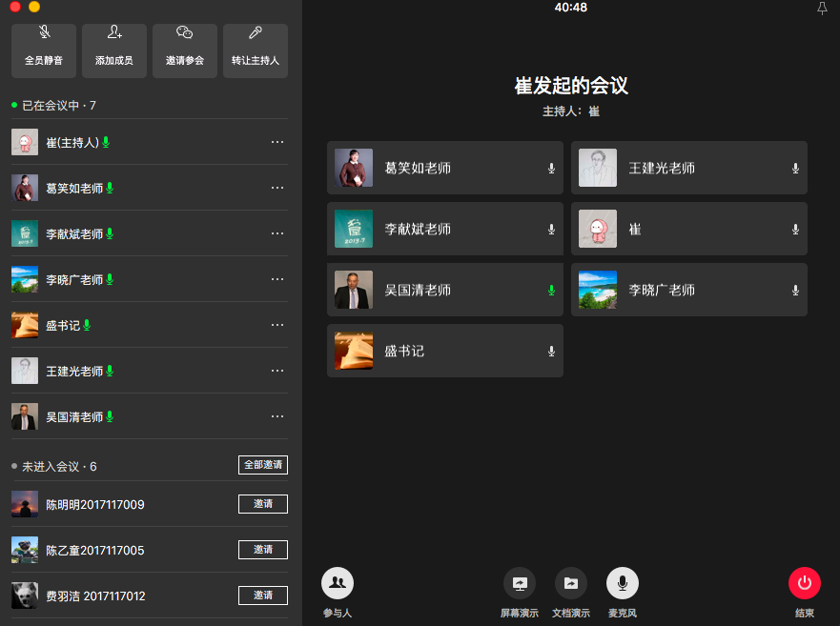End the meeting with red button
This screenshot has width=840, height=626.
pos(805,583)
